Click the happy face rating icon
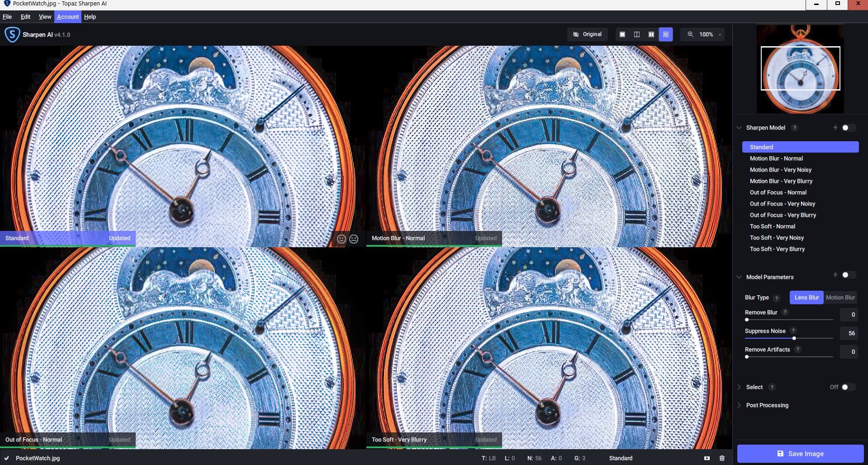868x465 pixels. click(x=342, y=239)
